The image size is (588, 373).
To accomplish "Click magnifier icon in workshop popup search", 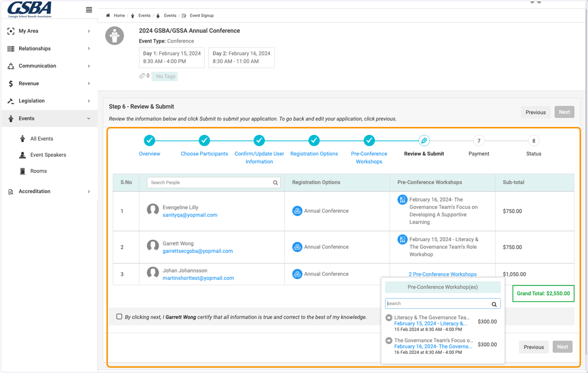I will click(494, 304).
